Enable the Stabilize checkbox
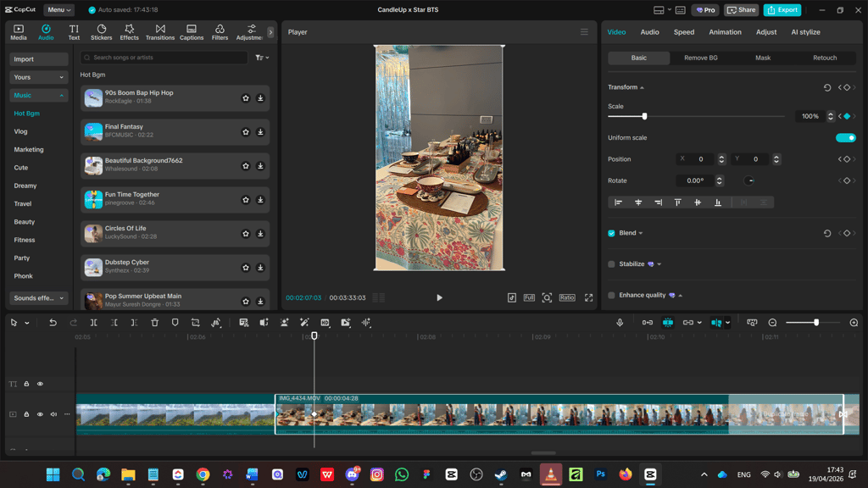The height and width of the screenshot is (488, 868). [611, 264]
